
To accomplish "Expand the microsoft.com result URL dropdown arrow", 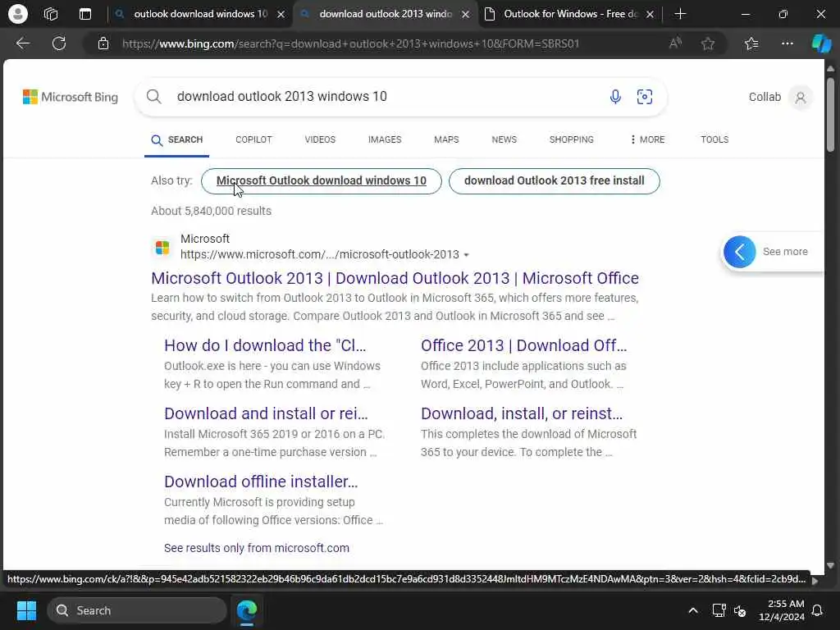I will click(x=466, y=255).
